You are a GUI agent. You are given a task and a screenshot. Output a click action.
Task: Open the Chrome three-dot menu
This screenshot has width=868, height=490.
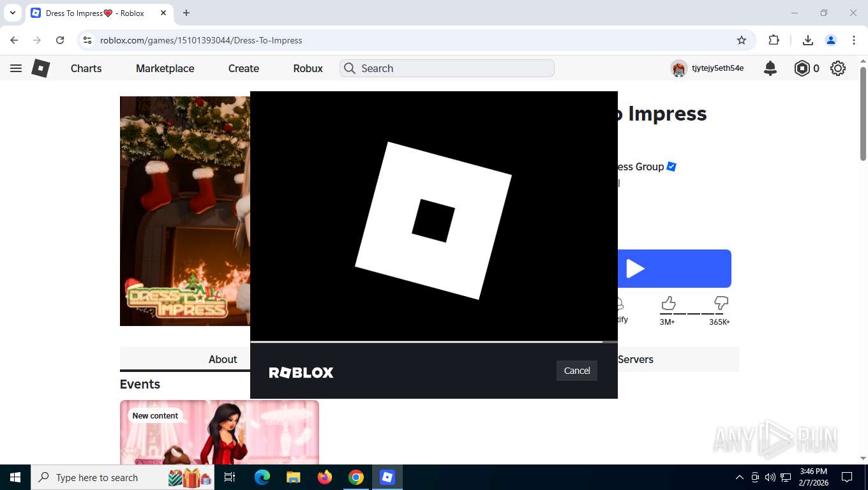(854, 40)
